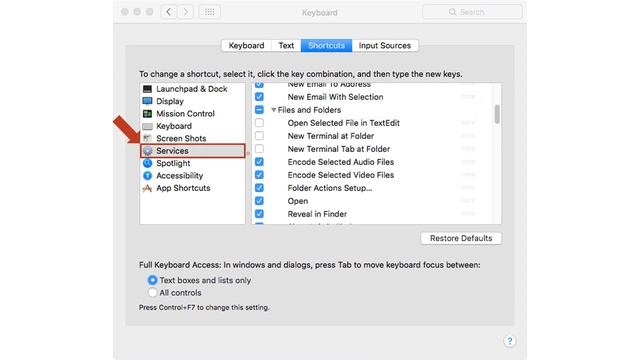The image size is (640, 360).
Task: Click the services list scrollbar thumb
Action: pyautogui.click(x=497, y=114)
